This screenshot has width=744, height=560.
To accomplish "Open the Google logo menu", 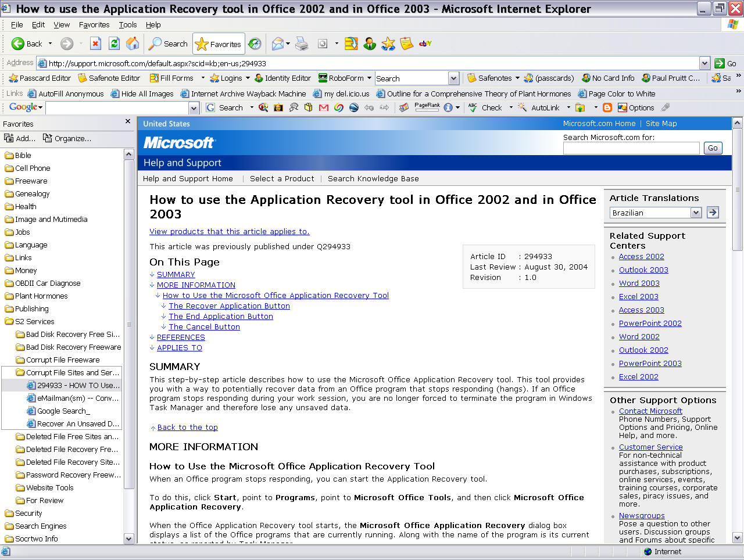I will point(26,107).
